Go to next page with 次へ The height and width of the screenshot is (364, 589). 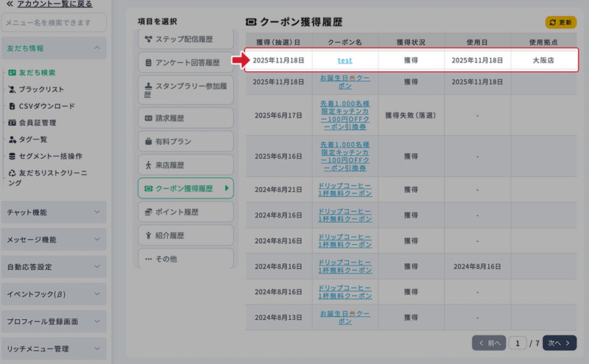click(560, 343)
